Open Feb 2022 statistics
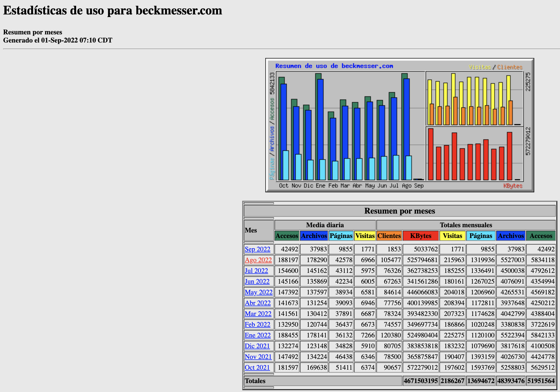Image resolution: width=560 pixels, height=392 pixels. [257, 325]
